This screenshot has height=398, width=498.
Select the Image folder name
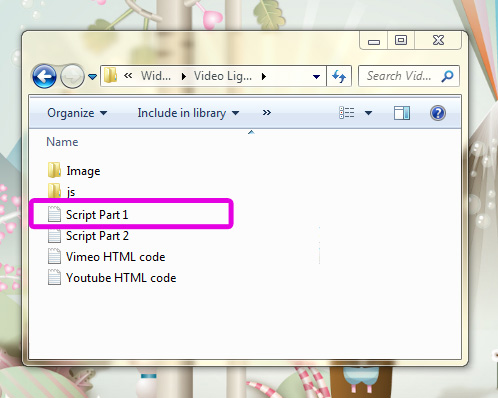[83, 171]
